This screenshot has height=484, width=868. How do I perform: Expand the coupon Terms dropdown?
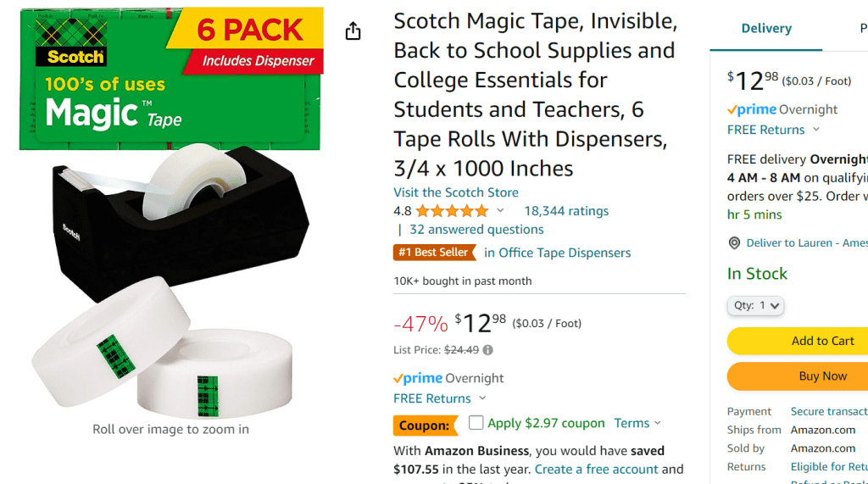pos(637,423)
